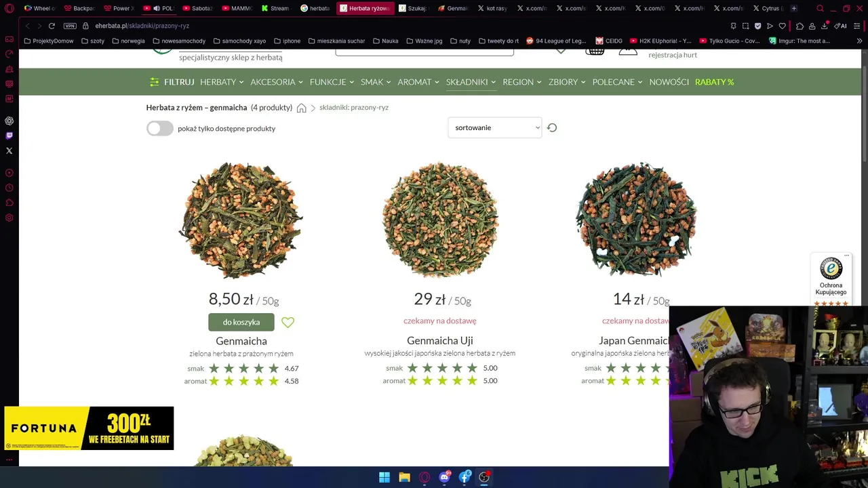The width and height of the screenshot is (868, 488).
Task: Click Genmaicha Uji tea thumbnail
Action: coord(440,220)
